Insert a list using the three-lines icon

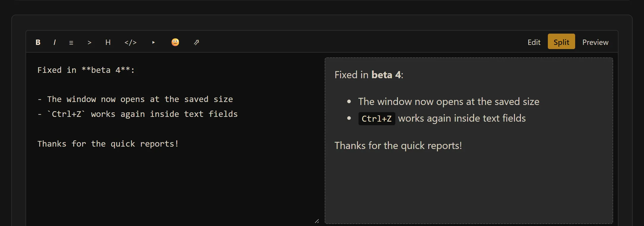(71, 42)
